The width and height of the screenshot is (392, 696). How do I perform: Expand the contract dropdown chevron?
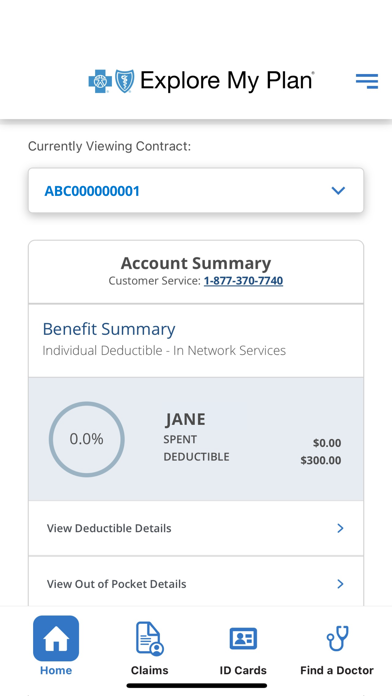click(x=338, y=191)
